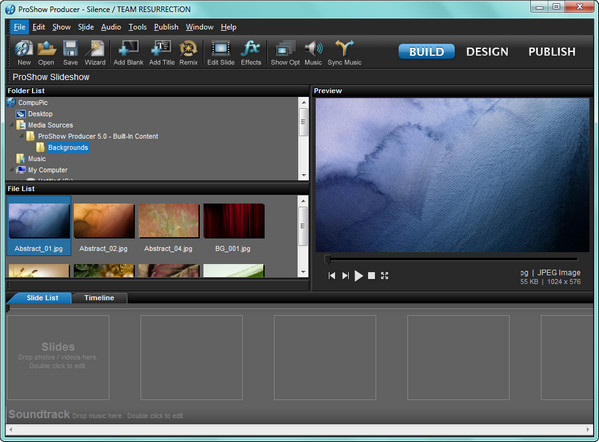Stop the preview playback
Image resolution: width=599 pixels, height=442 pixels.
pos(371,275)
